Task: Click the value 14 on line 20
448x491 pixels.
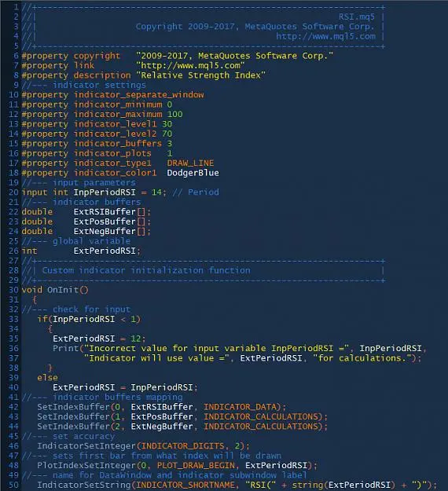Action: (156, 192)
